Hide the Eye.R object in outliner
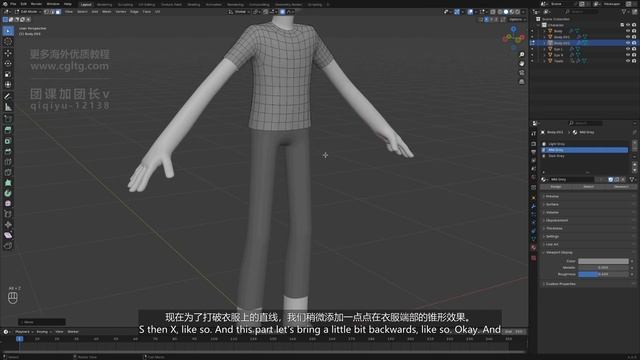The height and width of the screenshot is (360, 640). pyautogui.click(x=628, y=55)
